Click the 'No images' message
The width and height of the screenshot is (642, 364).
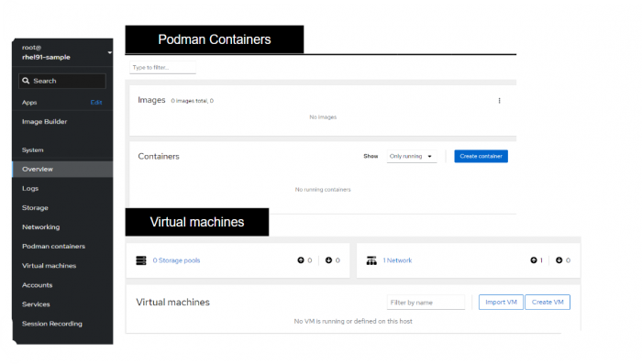click(323, 117)
